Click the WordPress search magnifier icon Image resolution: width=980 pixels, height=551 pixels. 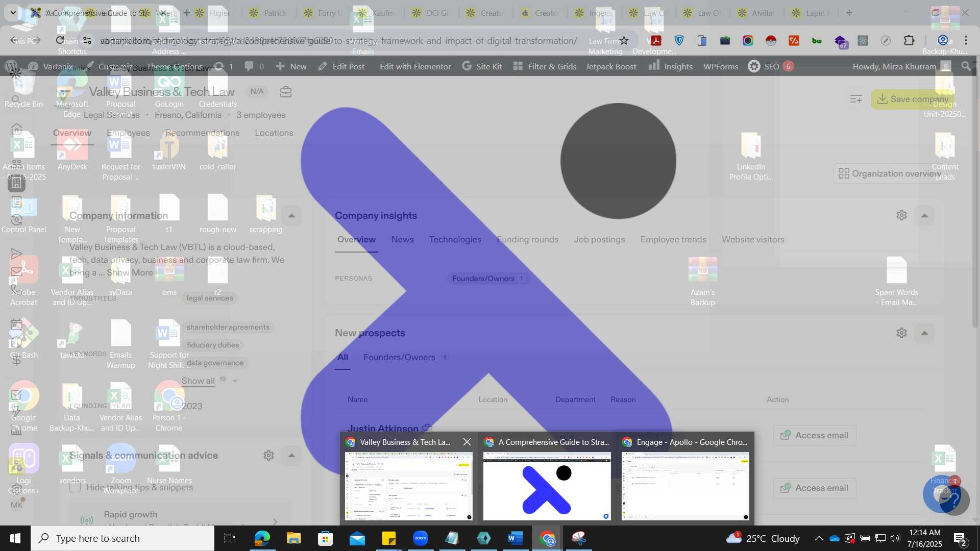[x=966, y=66]
